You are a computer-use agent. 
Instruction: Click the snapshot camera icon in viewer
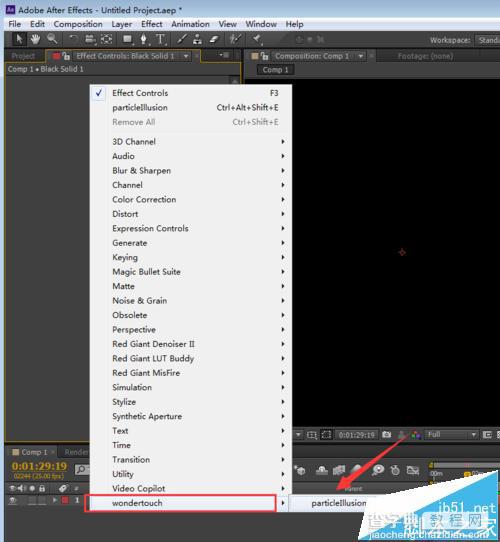point(387,434)
